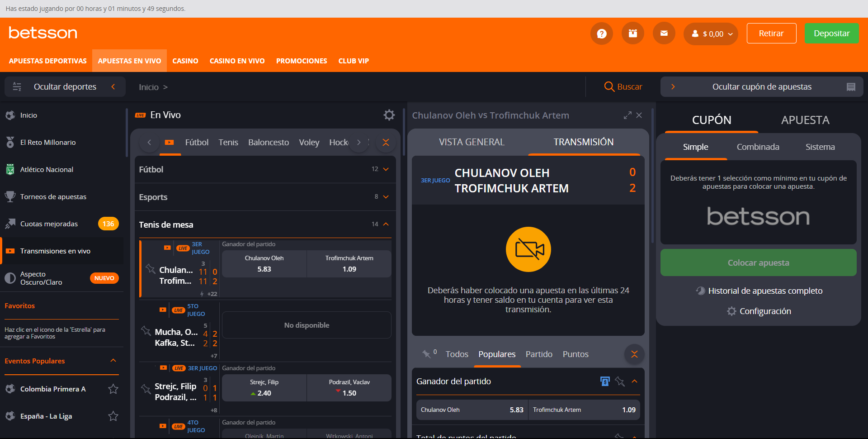The width and height of the screenshot is (868, 439).
Task: Open the mail inbox icon
Action: (664, 33)
